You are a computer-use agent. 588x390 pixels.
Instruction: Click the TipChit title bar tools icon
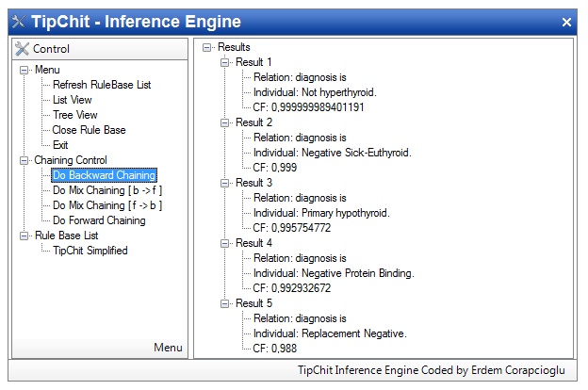pyautogui.click(x=17, y=22)
